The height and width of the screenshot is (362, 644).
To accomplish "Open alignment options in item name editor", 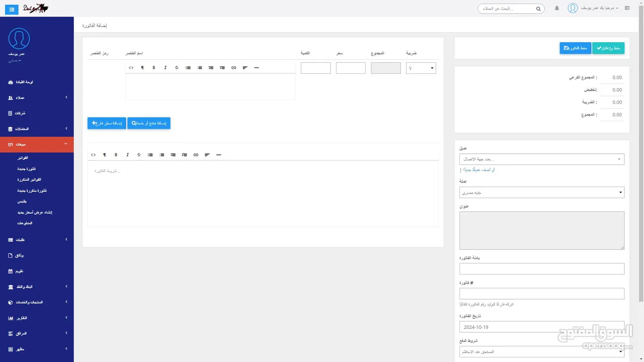I will [245, 68].
